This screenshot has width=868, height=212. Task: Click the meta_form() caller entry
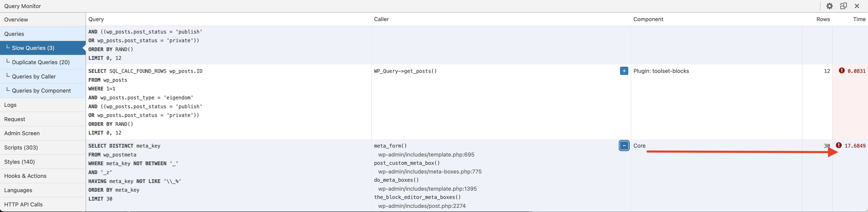390,146
